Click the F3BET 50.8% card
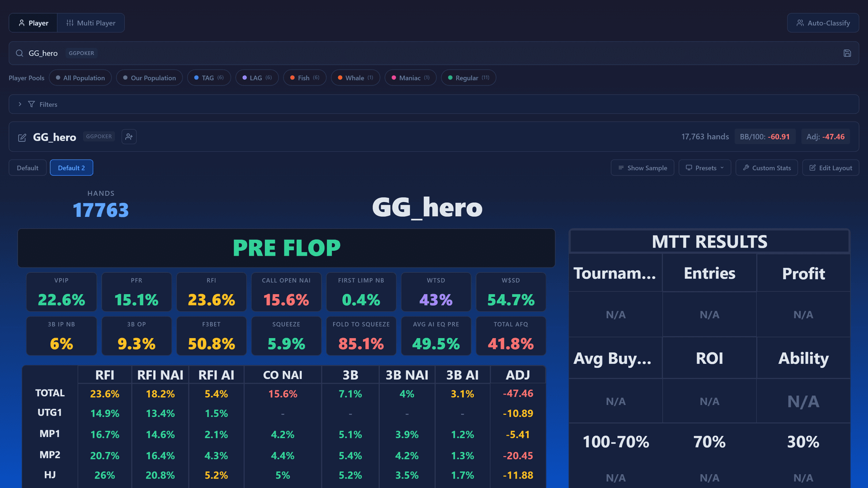The width and height of the screenshot is (868, 488). [x=212, y=336]
